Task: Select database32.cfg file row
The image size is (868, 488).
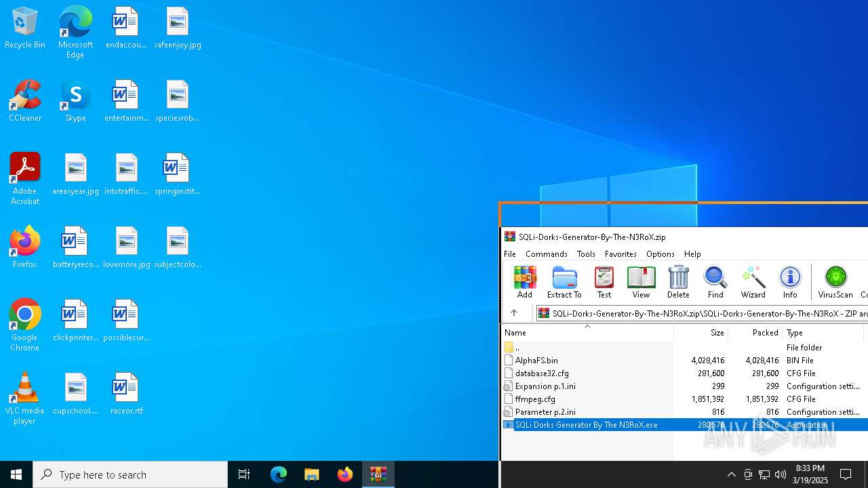Action: coord(685,373)
